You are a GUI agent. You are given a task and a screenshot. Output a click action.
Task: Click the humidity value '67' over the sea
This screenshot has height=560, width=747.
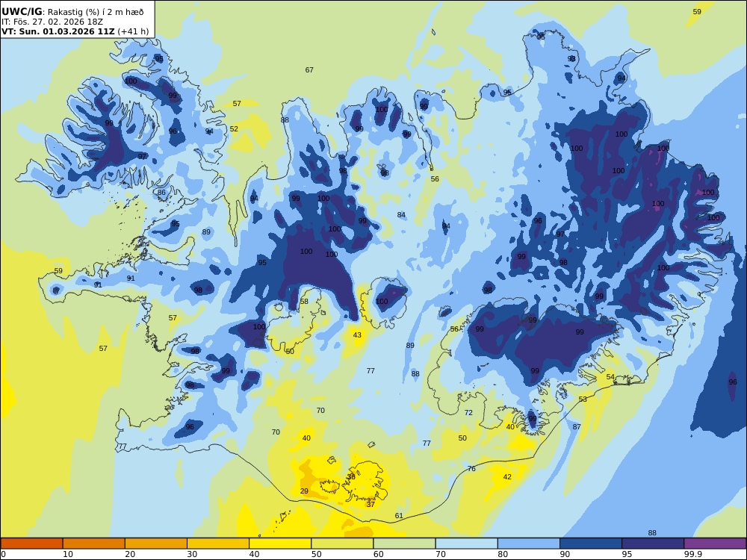point(309,70)
